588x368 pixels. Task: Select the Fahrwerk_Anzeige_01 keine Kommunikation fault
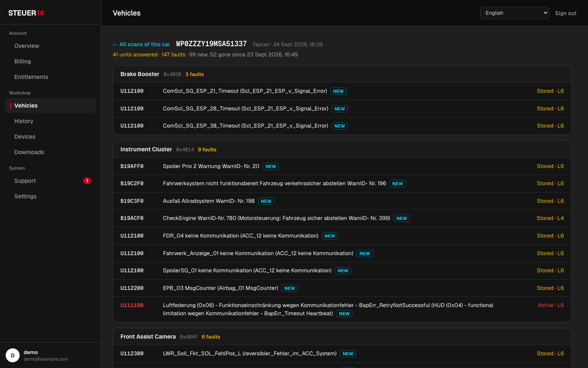click(x=342, y=254)
